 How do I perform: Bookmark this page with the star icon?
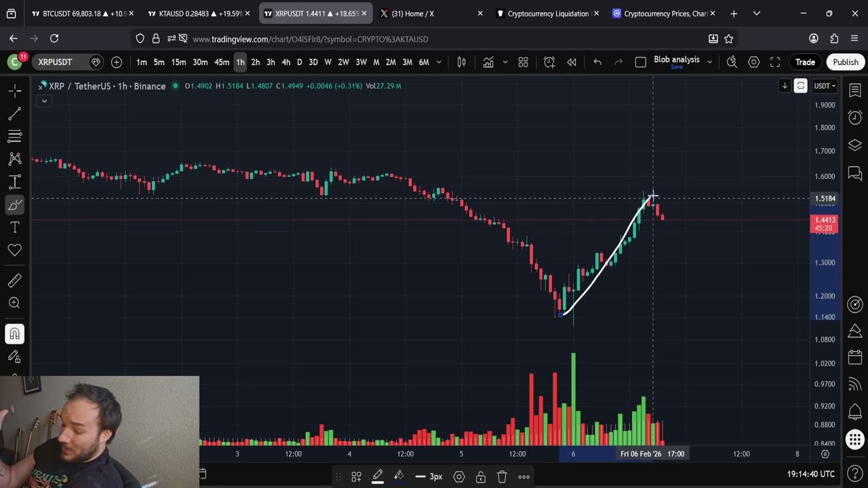click(728, 39)
